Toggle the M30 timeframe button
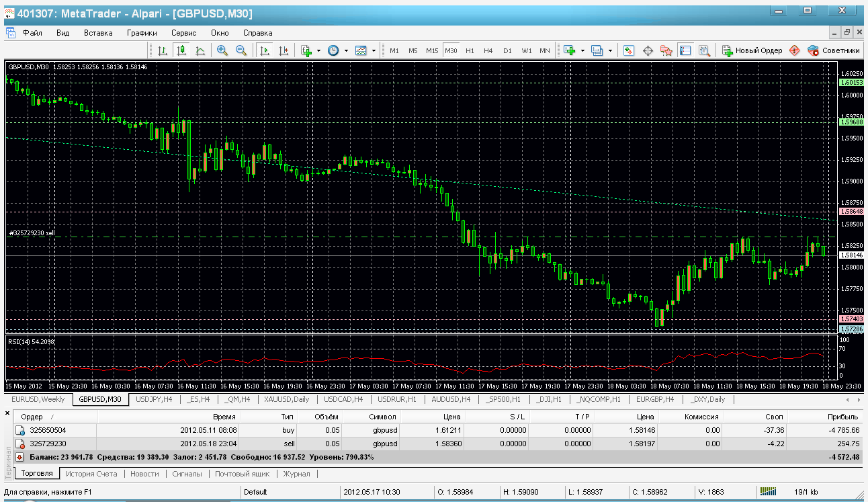The height and width of the screenshot is (502, 868). 451,50
